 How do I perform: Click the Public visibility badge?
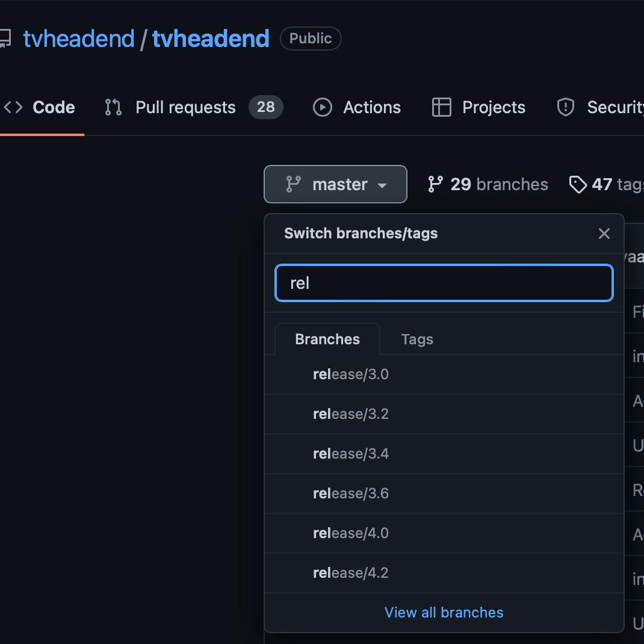[311, 39]
